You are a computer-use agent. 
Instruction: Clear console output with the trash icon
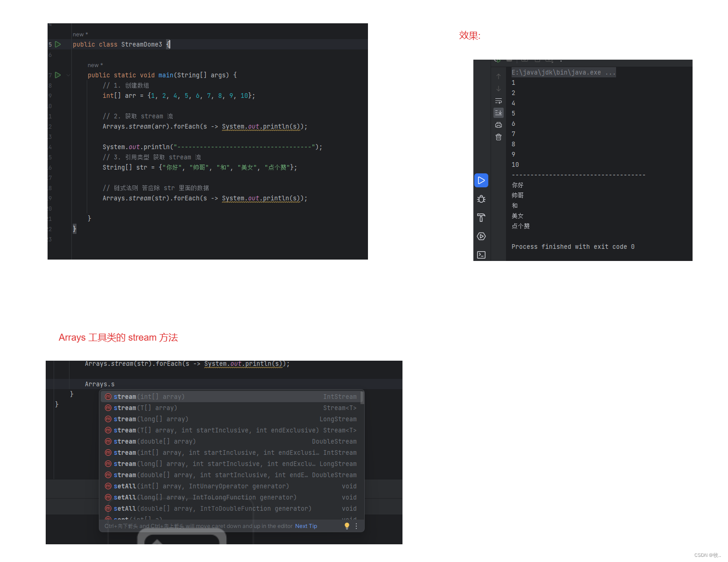click(499, 137)
